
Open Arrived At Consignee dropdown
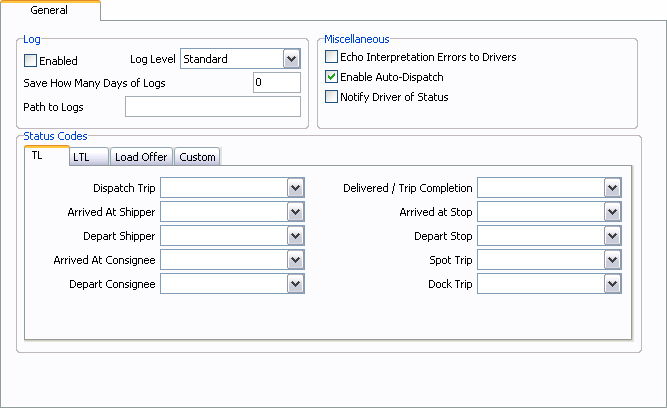(x=295, y=260)
